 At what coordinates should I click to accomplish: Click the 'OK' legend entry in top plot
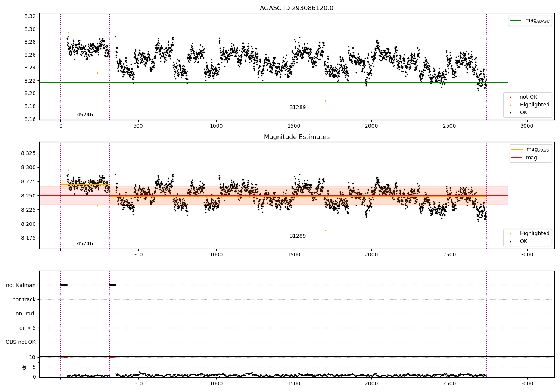pos(523,113)
